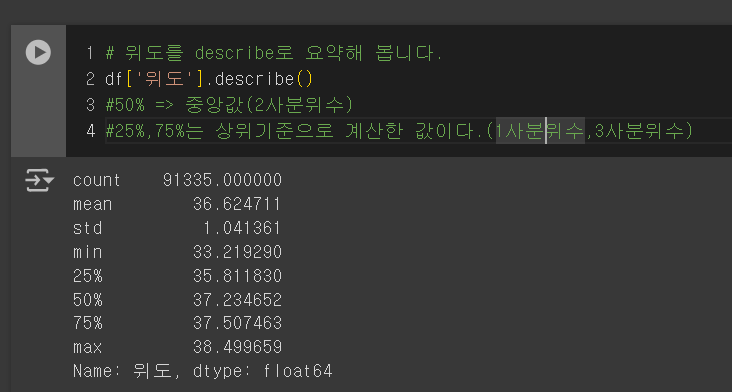Click the 75% value 37.507463

pos(237,323)
